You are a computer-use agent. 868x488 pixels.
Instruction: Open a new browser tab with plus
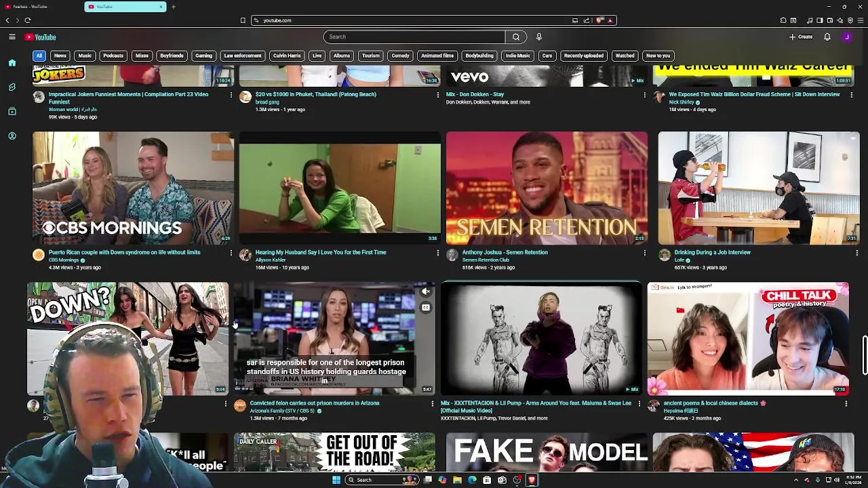coord(173,7)
